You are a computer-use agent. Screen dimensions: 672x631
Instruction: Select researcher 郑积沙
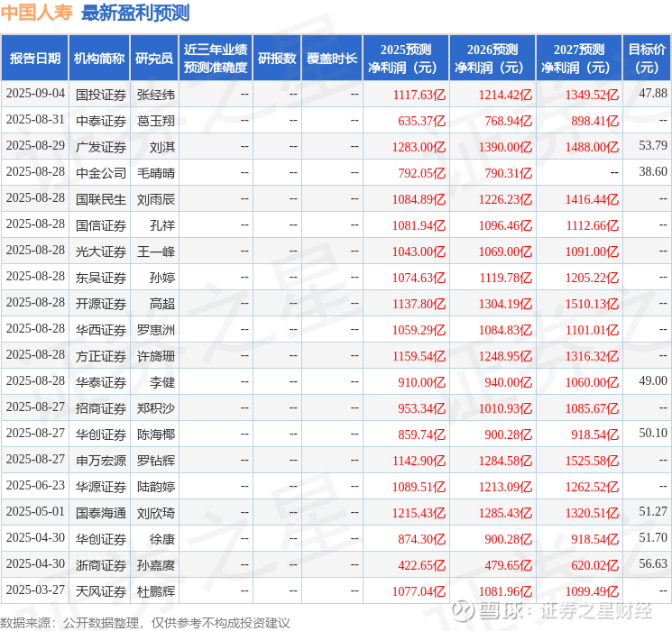pyautogui.click(x=155, y=408)
